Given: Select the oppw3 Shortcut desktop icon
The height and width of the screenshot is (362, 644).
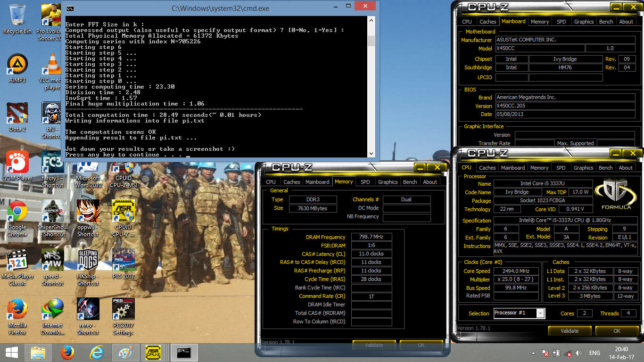Looking at the screenshot, I should (88, 219).
